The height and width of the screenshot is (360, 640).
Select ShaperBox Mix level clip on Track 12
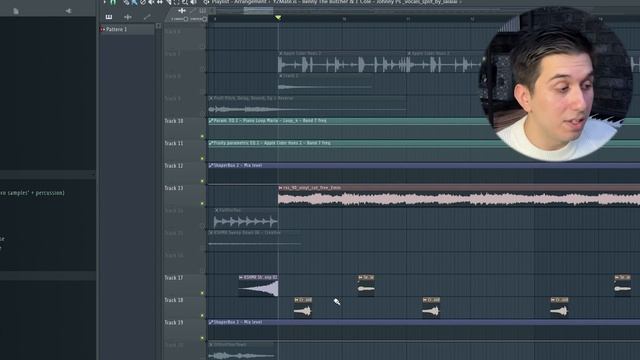[x=424, y=172]
